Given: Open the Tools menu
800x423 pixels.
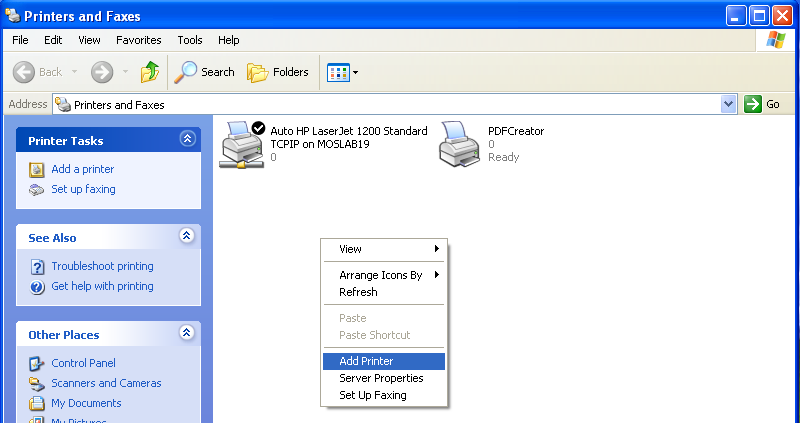Looking at the screenshot, I should [190, 40].
